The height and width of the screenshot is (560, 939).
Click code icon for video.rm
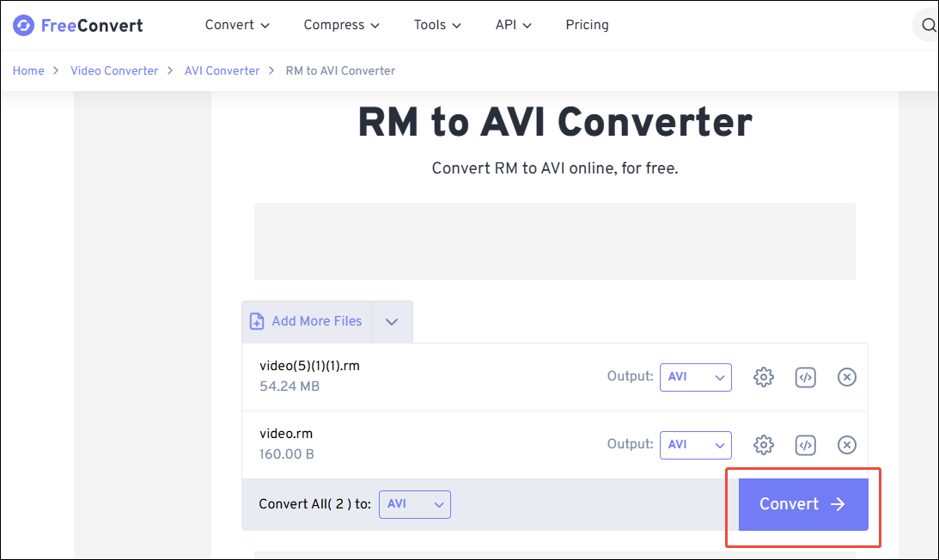(x=806, y=445)
